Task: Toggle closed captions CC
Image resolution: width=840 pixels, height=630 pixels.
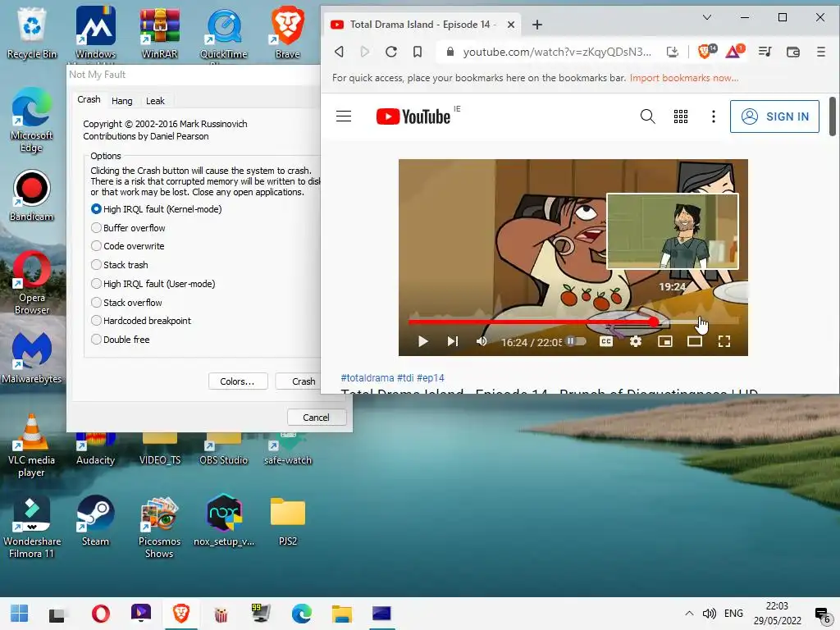Action: [606, 341]
